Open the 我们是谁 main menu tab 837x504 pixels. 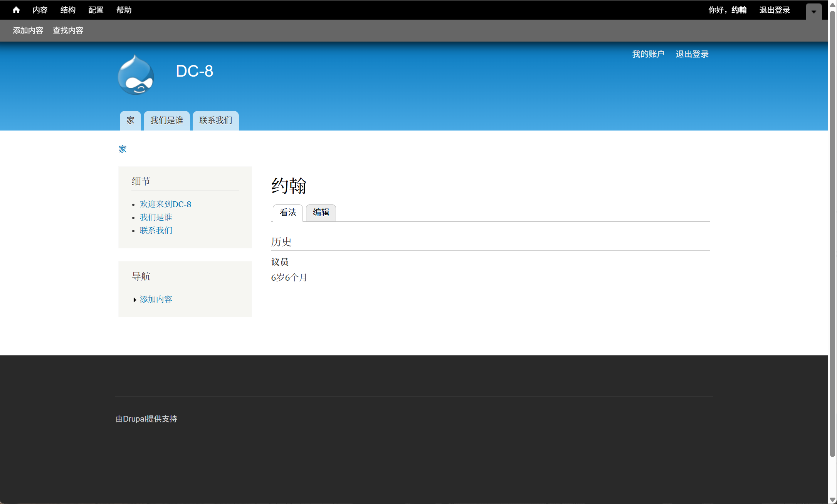166,121
